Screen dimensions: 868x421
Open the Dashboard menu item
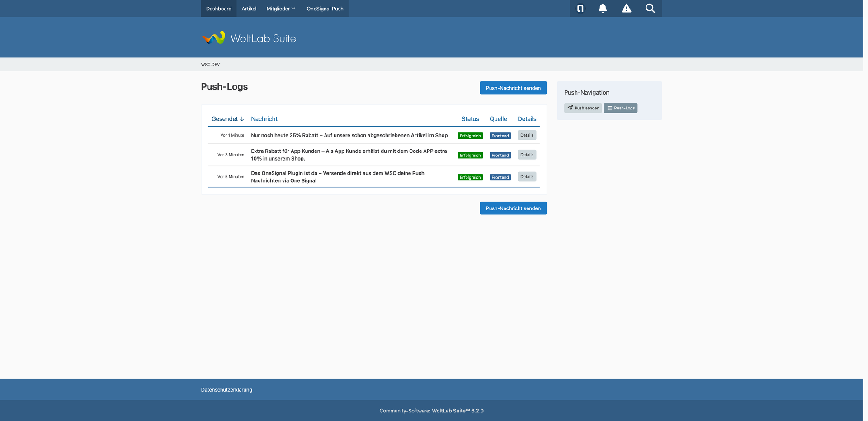coord(218,9)
